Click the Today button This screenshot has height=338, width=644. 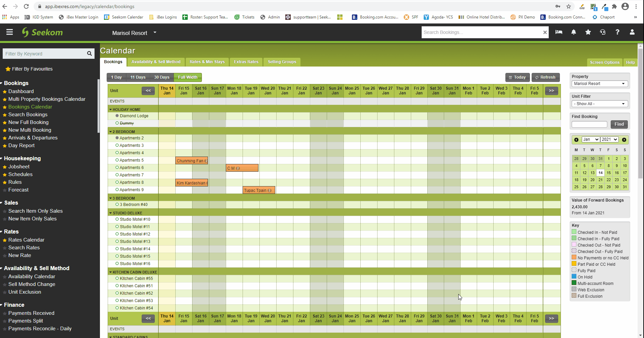(517, 77)
